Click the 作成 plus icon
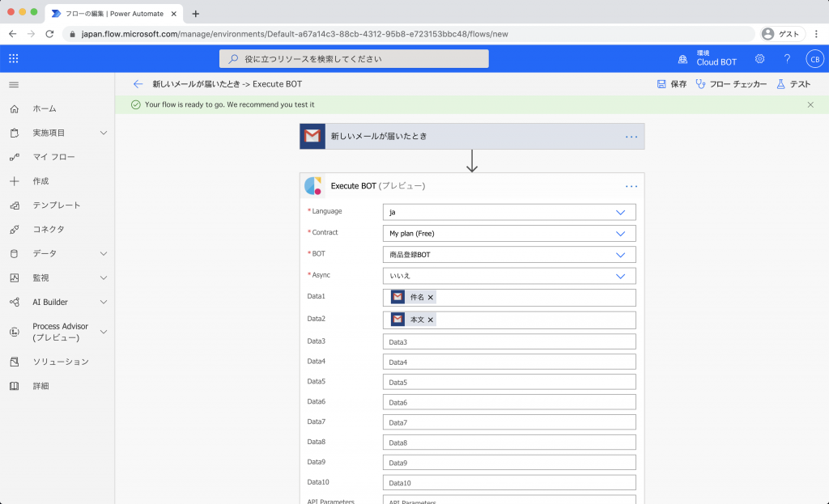 coord(15,181)
